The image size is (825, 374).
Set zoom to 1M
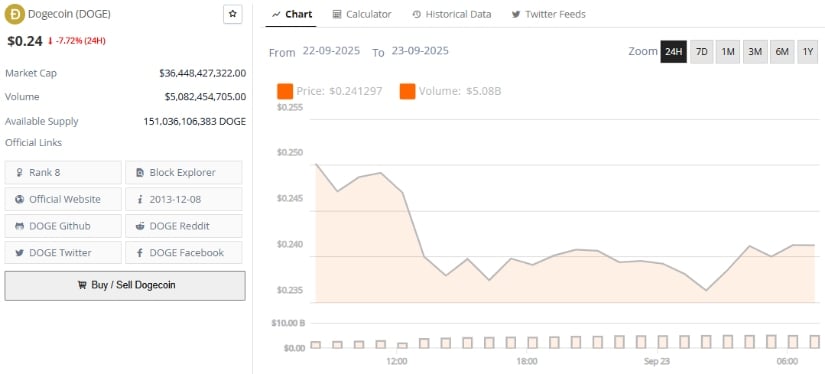pos(728,52)
